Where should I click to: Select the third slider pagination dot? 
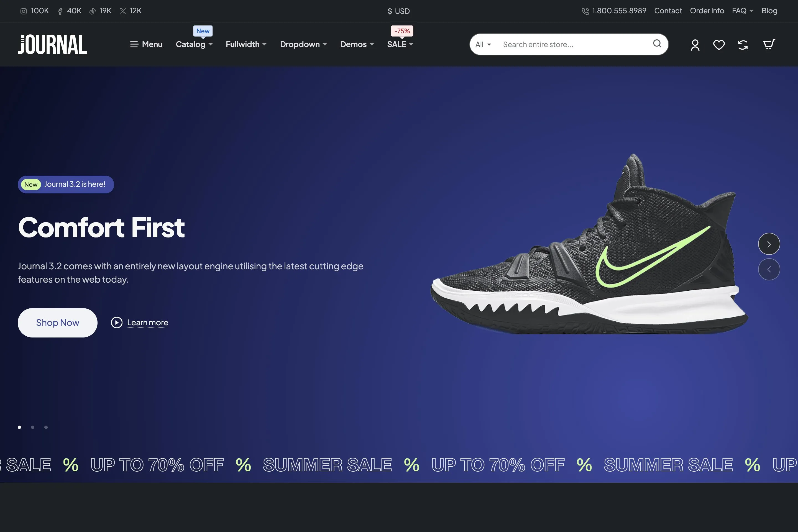tap(46, 427)
